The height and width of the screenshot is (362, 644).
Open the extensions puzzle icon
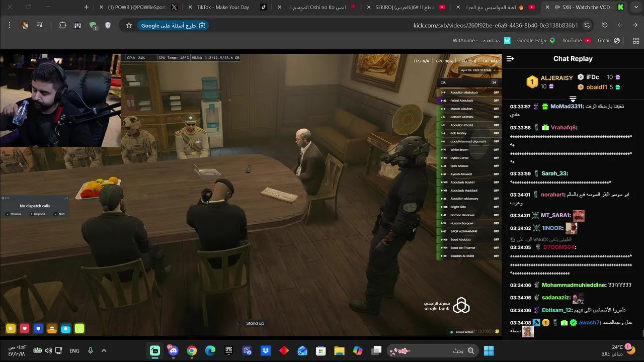(x=62, y=25)
